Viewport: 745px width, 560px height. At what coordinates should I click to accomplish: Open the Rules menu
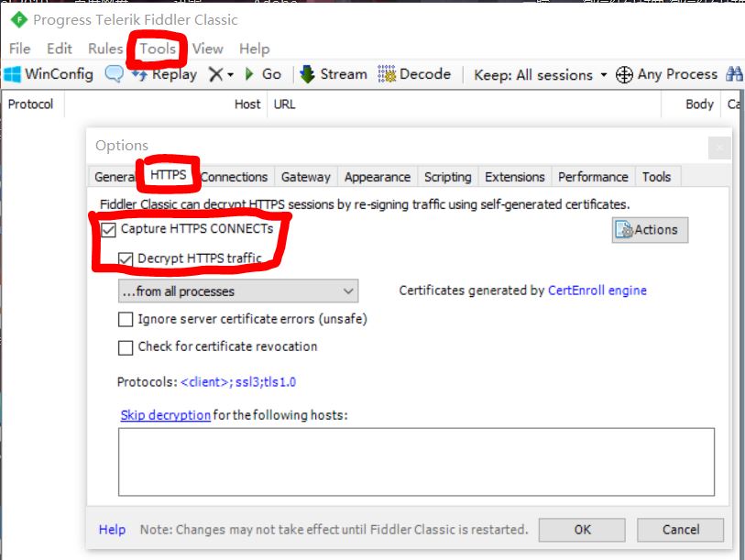pyautogui.click(x=105, y=49)
